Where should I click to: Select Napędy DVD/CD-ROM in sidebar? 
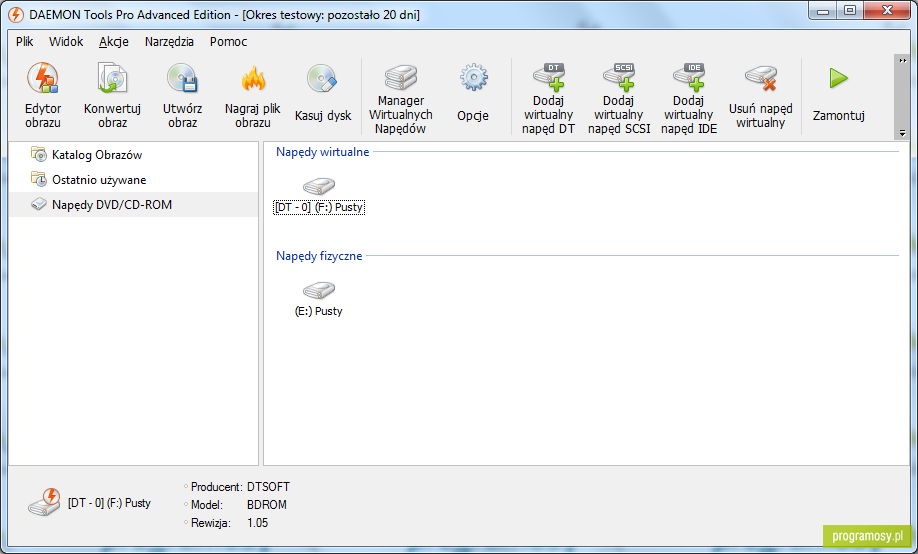[x=133, y=204]
